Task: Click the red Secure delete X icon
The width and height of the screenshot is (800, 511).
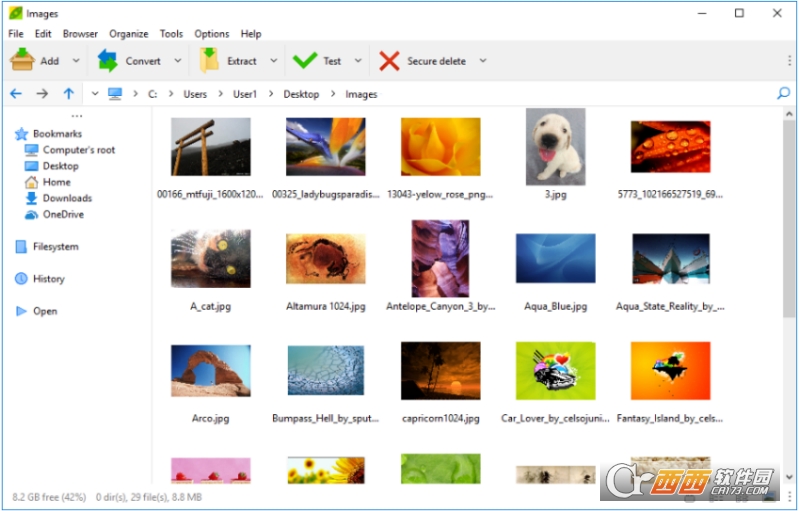Action: point(389,61)
